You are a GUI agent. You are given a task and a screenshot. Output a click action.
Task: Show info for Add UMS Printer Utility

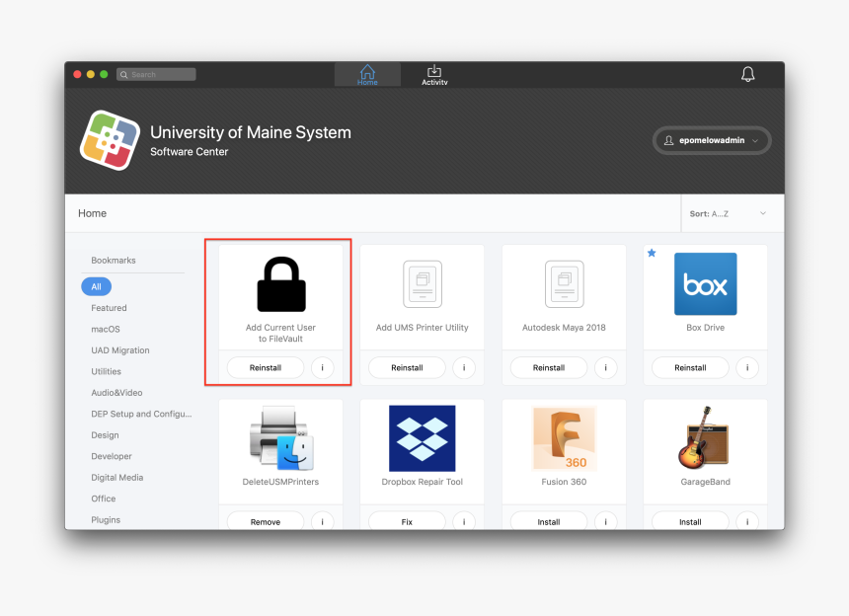tap(464, 367)
